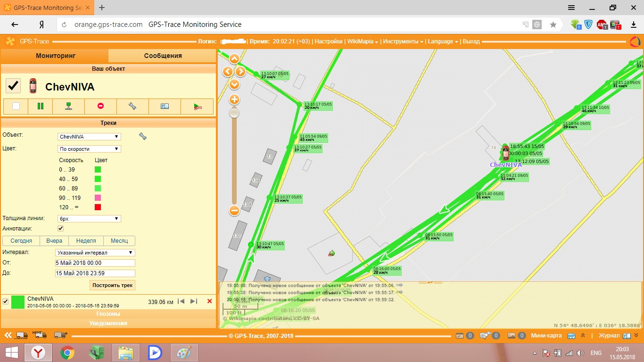Image resolution: width=644 pixels, height=362 pixels.
Task: Open the Цвет 'По скорости' dropdown
Action: coord(89,149)
